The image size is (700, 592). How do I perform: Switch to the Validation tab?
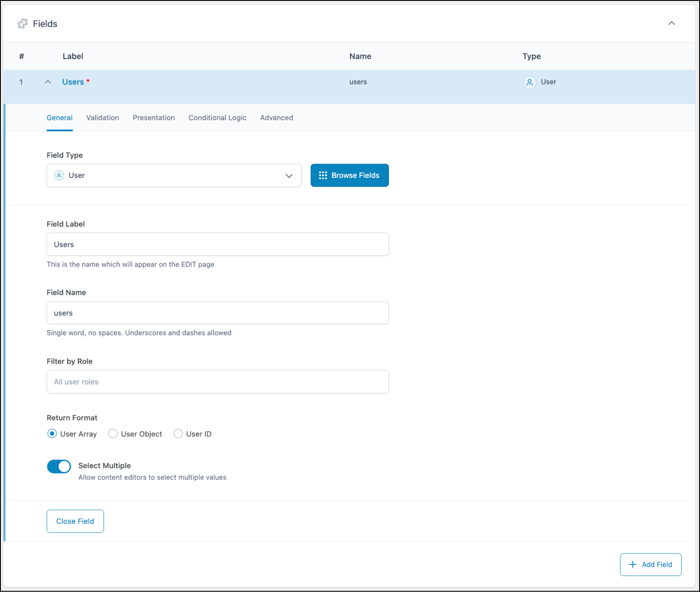102,118
